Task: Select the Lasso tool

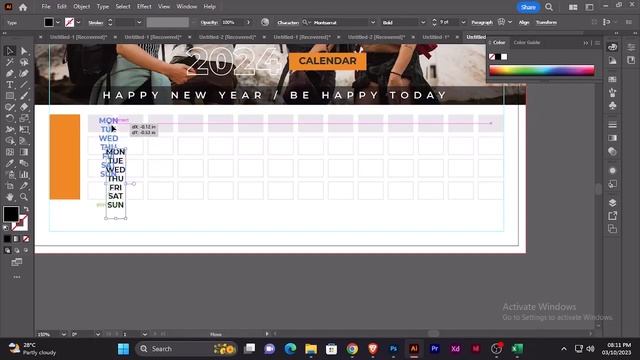Action: (x=24, y=62)
